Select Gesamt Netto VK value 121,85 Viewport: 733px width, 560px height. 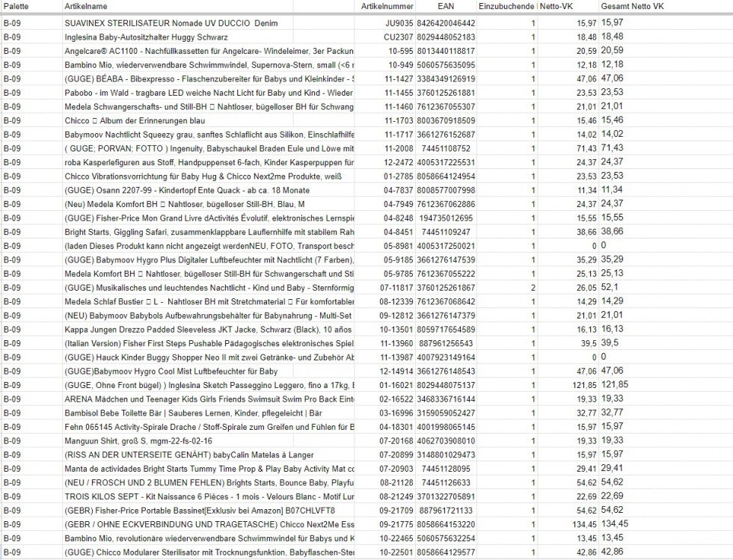tap(614, 384)
